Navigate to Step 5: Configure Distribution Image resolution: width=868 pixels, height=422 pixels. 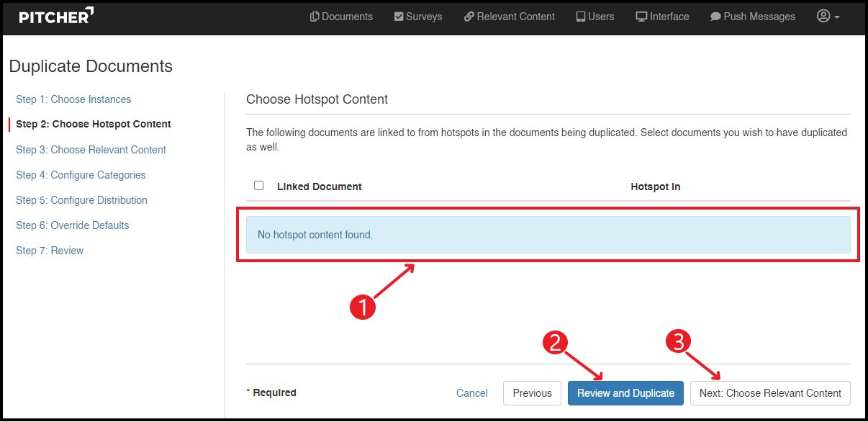pyautogui.click(x=81, y=200)
